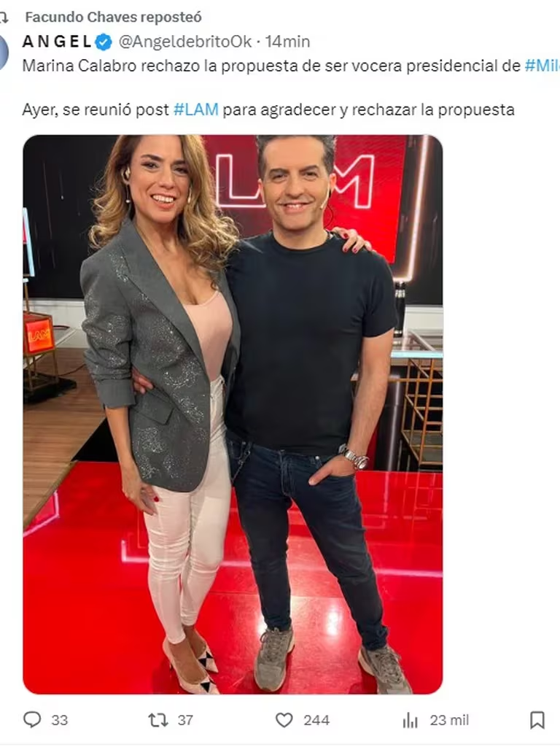This screenshot has width=560, height=747.
Task: Click the reply count showing 33
Action: click(60, 720)
